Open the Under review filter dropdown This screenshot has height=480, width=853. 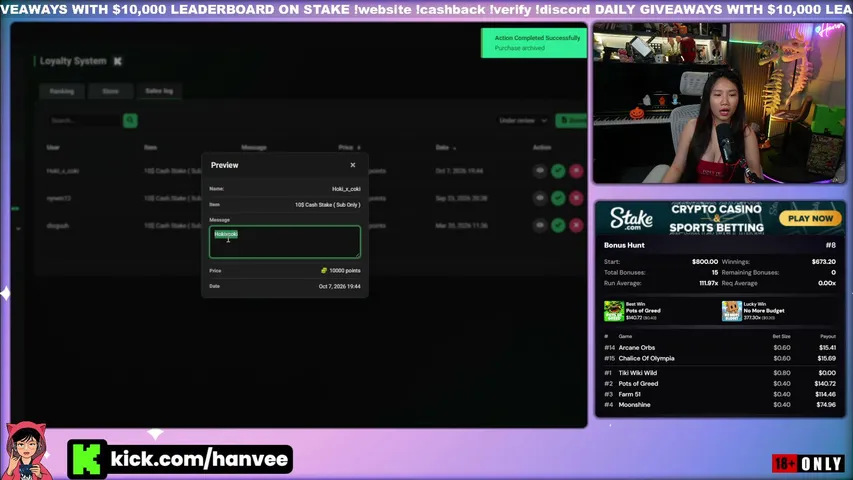tap(523, 120)
